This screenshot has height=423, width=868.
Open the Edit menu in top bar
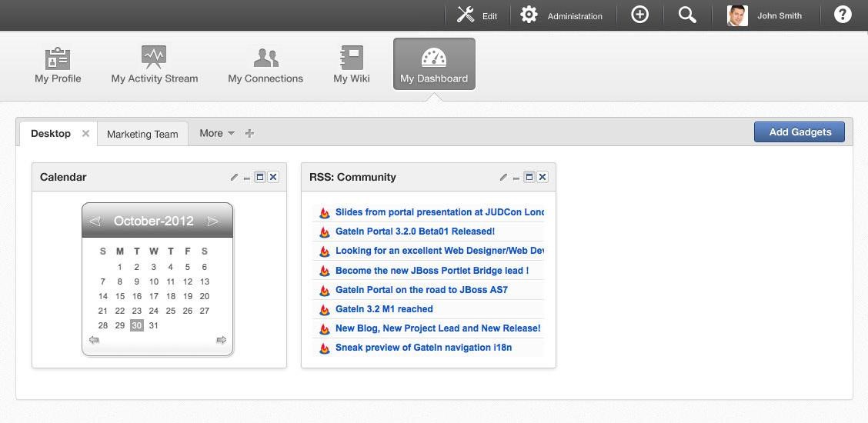click(477, 15)
